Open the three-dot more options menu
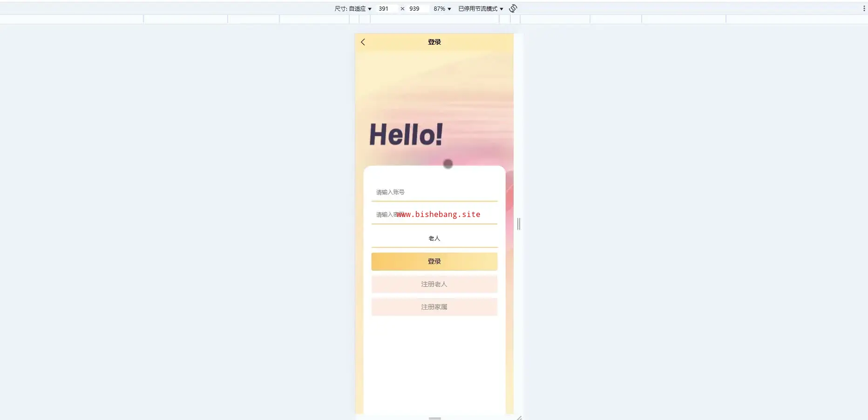The image size is (868, 420). click(864, 8)
